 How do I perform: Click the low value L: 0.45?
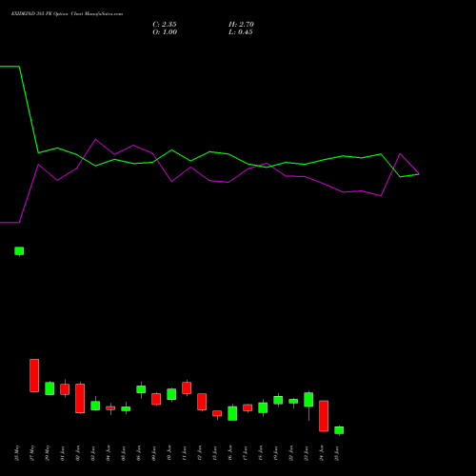(x=241, y=32)
